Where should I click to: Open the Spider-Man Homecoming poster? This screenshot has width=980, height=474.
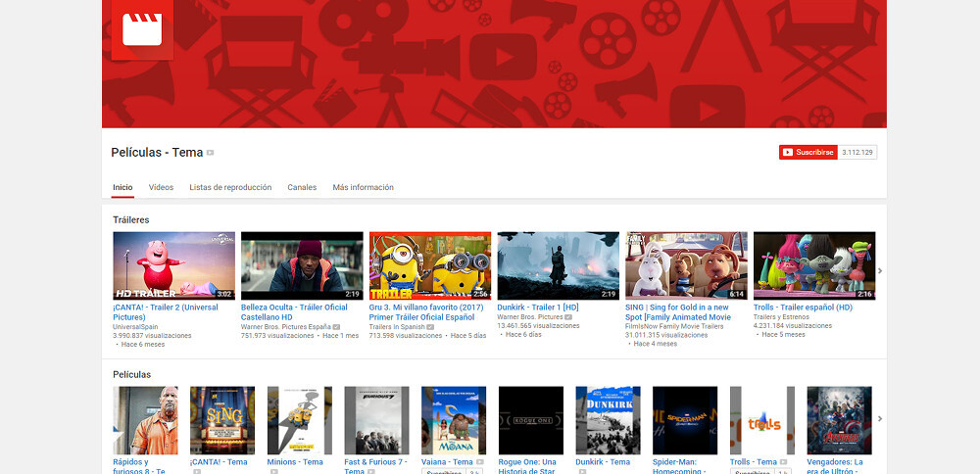pyautogui.click(x=685, y=420)
